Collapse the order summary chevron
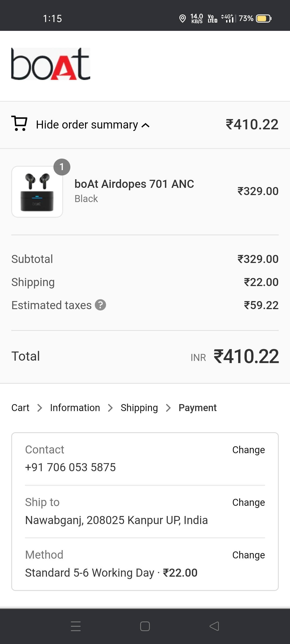The width and height of the screenshot is (290, 644). point(146,125)
